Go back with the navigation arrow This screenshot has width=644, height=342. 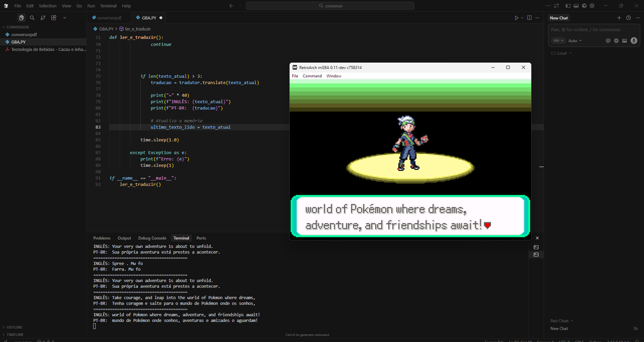[231, 5]
